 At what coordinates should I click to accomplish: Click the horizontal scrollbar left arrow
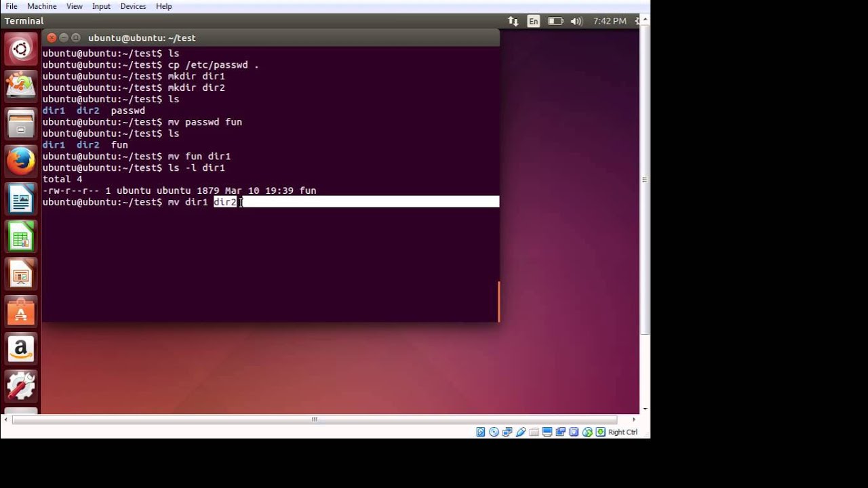[x=5, y=420]
